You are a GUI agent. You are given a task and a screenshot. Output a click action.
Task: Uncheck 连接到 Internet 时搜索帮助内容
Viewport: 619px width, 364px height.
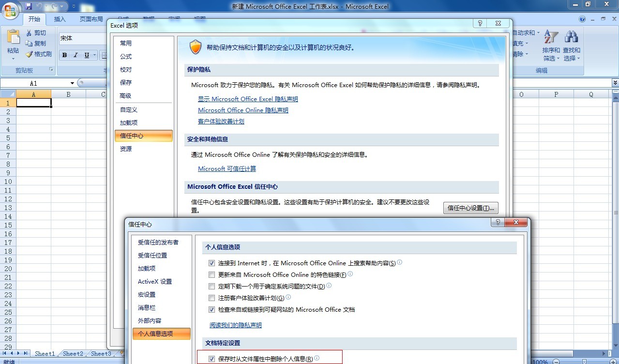pyautogui.click(x=211, y=263)
